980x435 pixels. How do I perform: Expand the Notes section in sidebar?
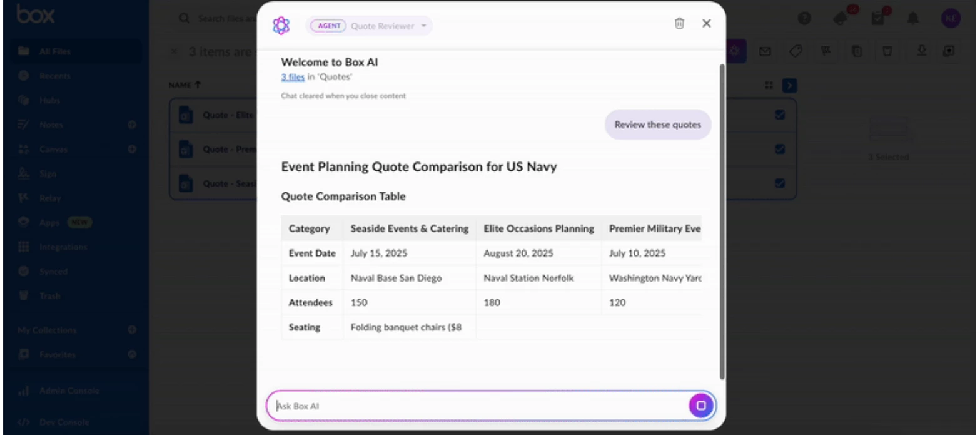coord(131,125)
